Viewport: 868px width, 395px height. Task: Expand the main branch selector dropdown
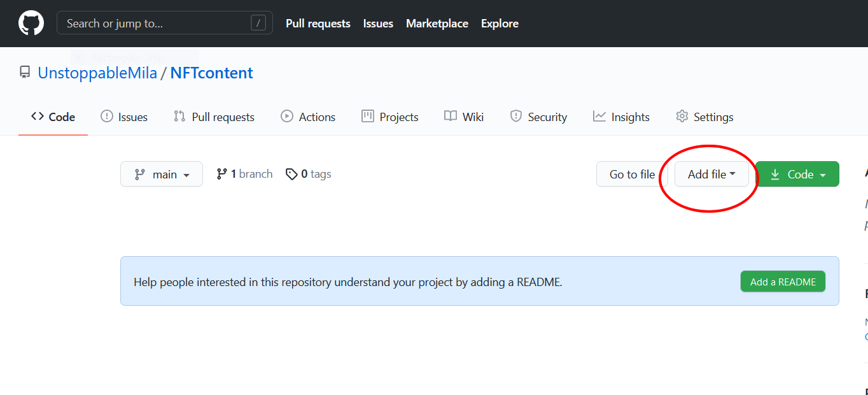[162, 174]
